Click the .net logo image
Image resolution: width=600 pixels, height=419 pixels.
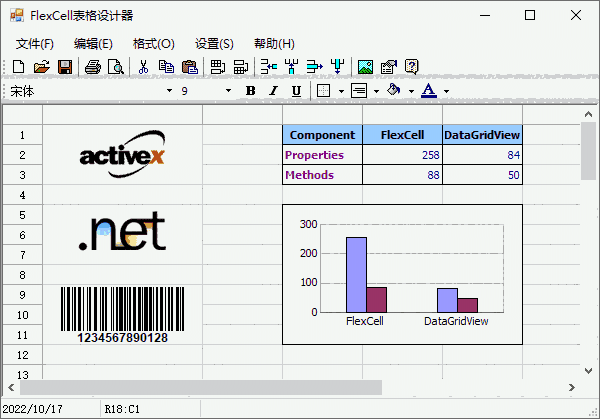(122, 232)
